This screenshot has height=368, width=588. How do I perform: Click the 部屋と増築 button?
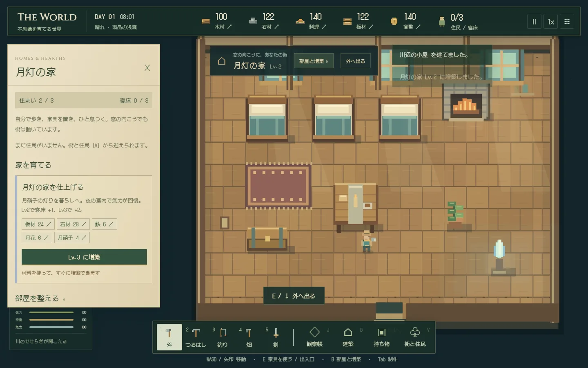(314, 61)
